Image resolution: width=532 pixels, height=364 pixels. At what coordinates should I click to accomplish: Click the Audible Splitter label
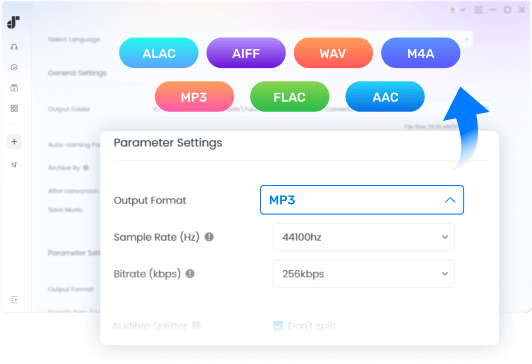coord(150,326)
